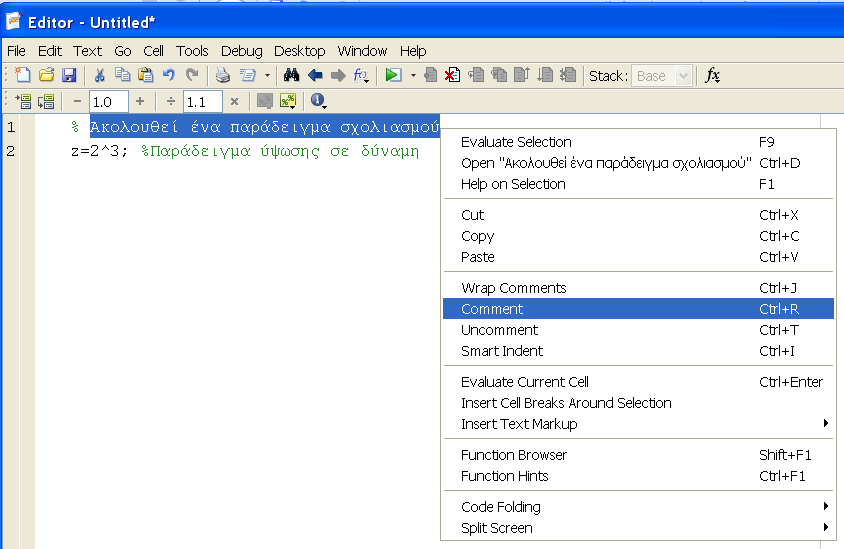
Task: Click the debug Continue icon
Action: coord(545,75)
